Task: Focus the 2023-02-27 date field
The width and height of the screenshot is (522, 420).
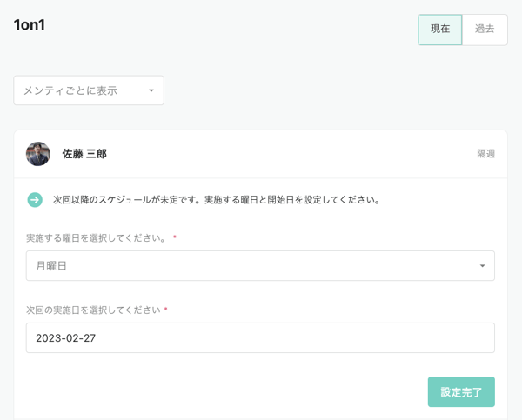Action: tap(260, 338)
